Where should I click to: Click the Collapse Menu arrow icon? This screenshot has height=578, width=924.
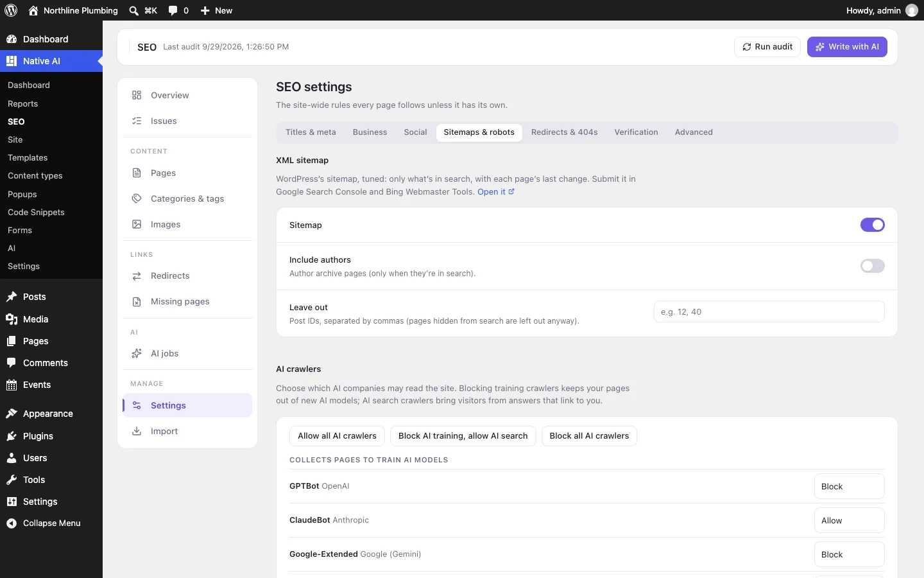click(x=12, y=523)
